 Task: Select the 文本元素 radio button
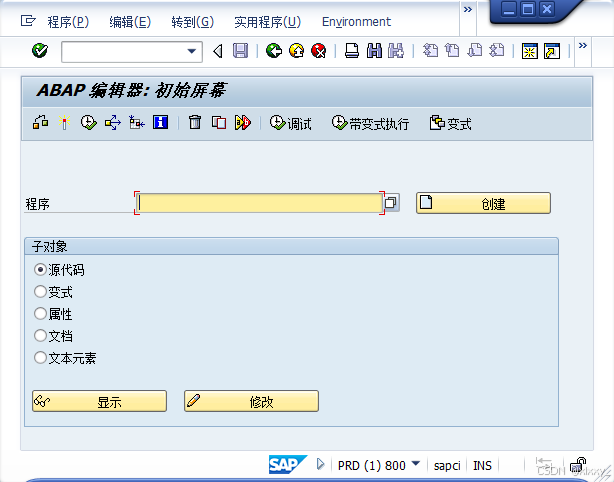click(x=40, y=357)
